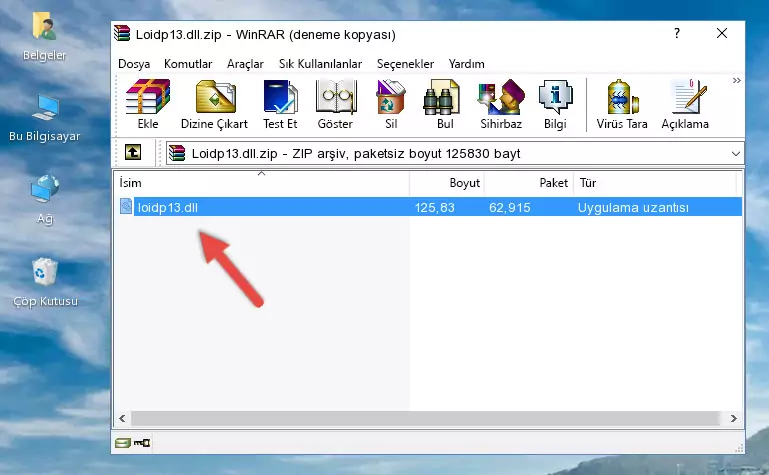Click the Sil delete icon
769x475 pixels.
[391, 104]
